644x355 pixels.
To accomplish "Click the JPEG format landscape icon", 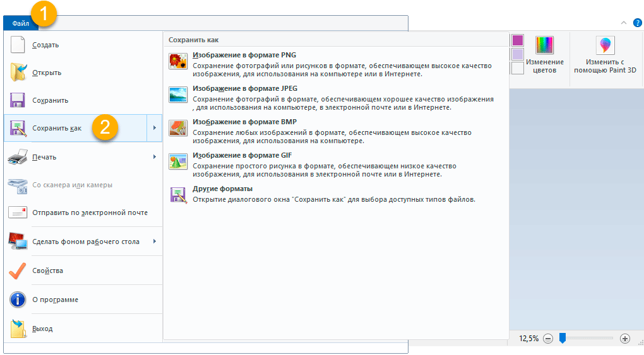I will pyautogui.click(x=178, y=95).
